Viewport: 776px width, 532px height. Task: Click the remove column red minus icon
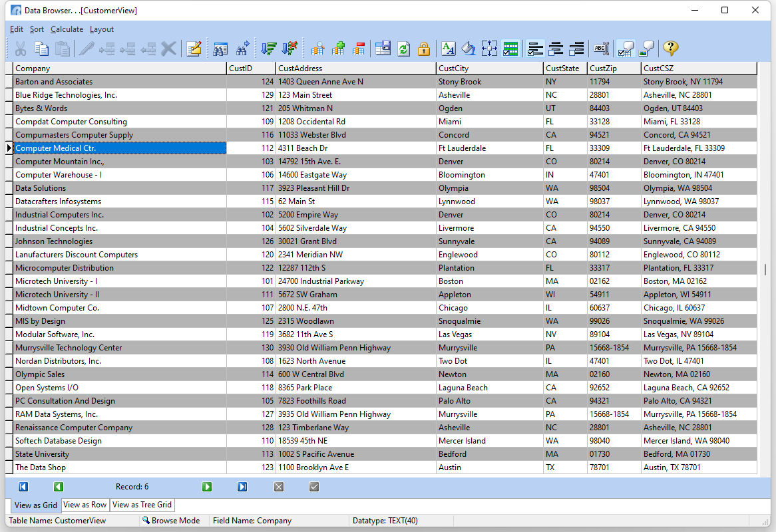pyautogui.click(x=359, y=49)
